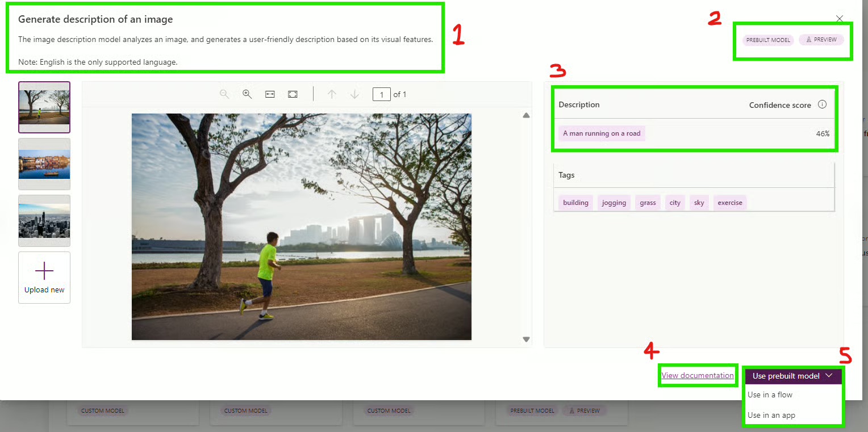This screenshot has height=432, width=868.
Task: Click the 46% confidence value
Action: pos(823,134)
